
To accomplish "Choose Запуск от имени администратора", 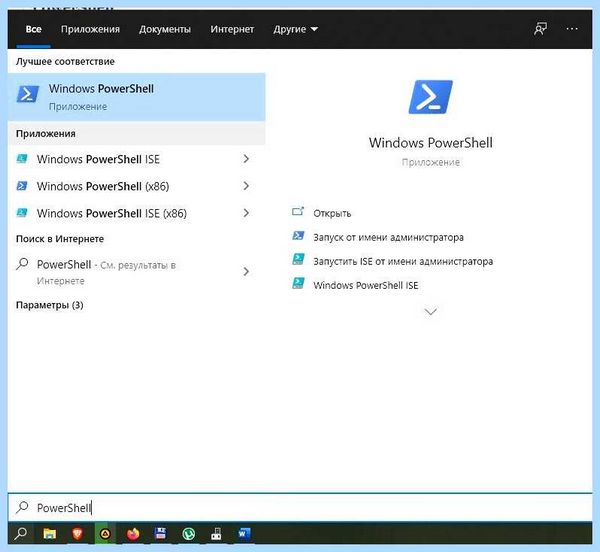I will (388, 237).
